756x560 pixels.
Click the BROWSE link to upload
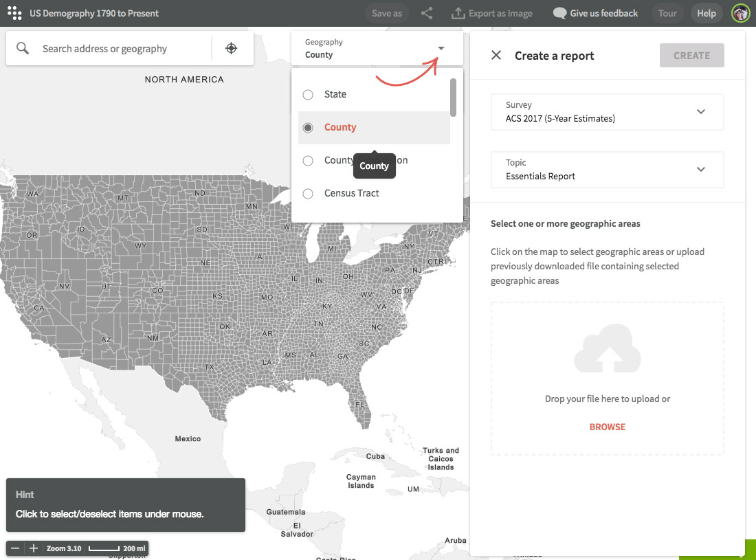(607, 427)
